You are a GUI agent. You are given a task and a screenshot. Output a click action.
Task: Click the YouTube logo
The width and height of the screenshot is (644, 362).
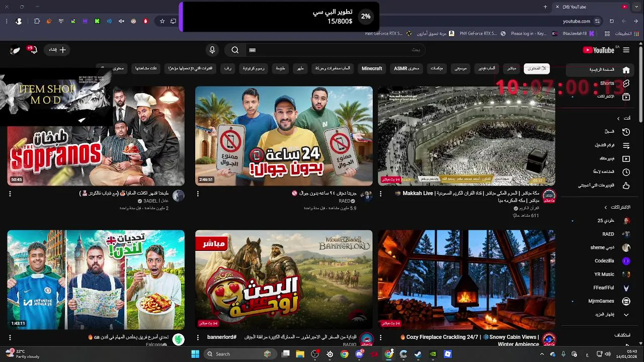click(598, 50)
